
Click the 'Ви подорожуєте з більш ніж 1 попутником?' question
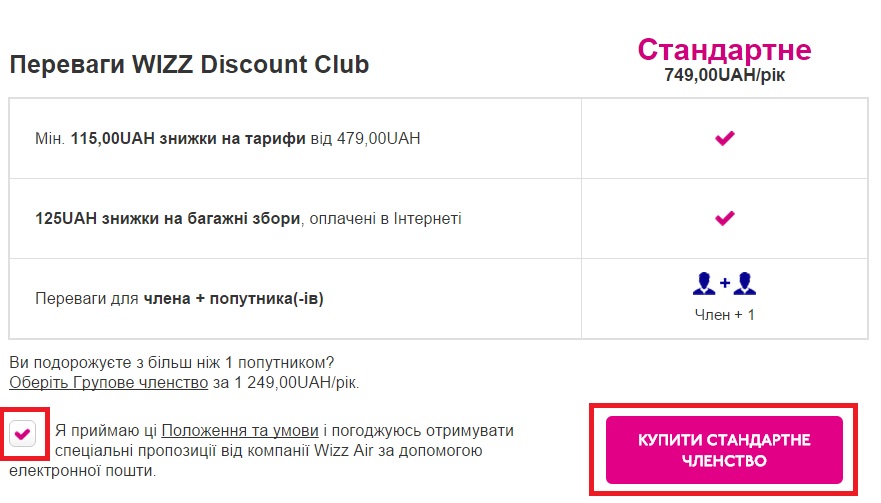point(171,362)
